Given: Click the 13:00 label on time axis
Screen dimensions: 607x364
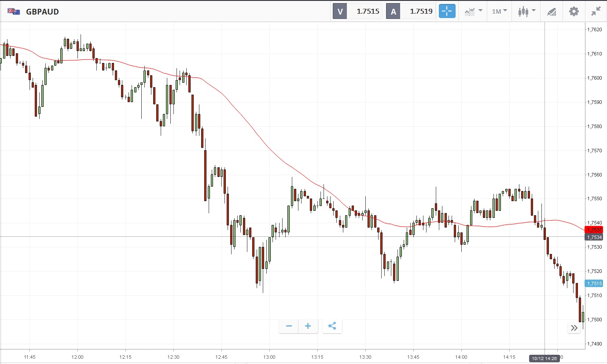Looking at the screenshot, I should click(269, 357).
